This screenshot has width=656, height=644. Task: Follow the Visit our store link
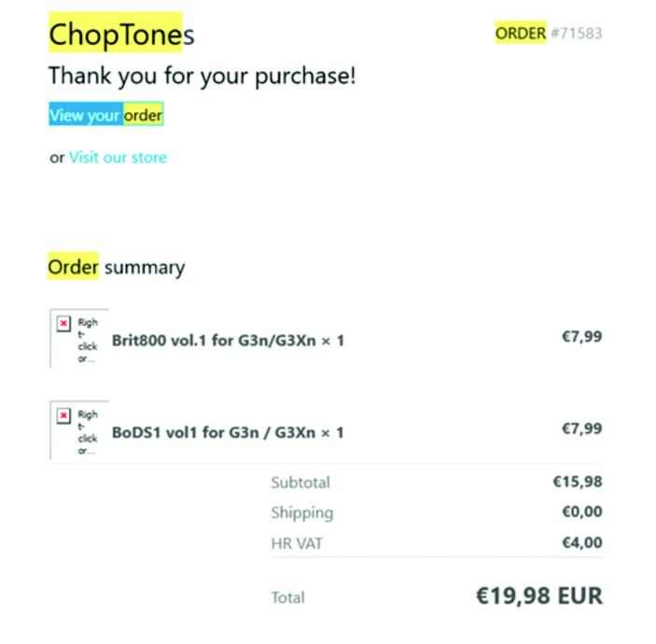point(118,157)
